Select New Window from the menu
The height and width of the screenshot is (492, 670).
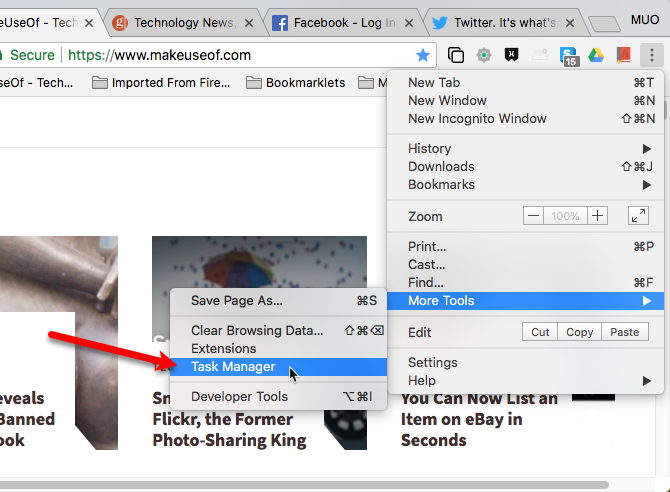pos(526,100)
